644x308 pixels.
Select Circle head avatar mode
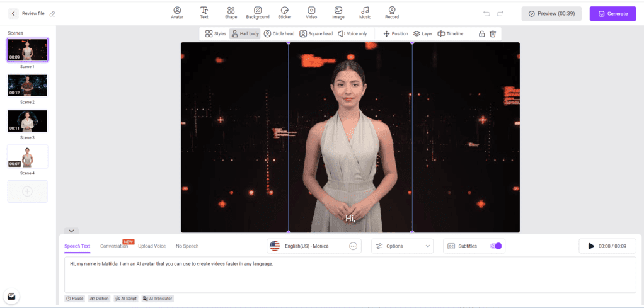coord(279,33)
